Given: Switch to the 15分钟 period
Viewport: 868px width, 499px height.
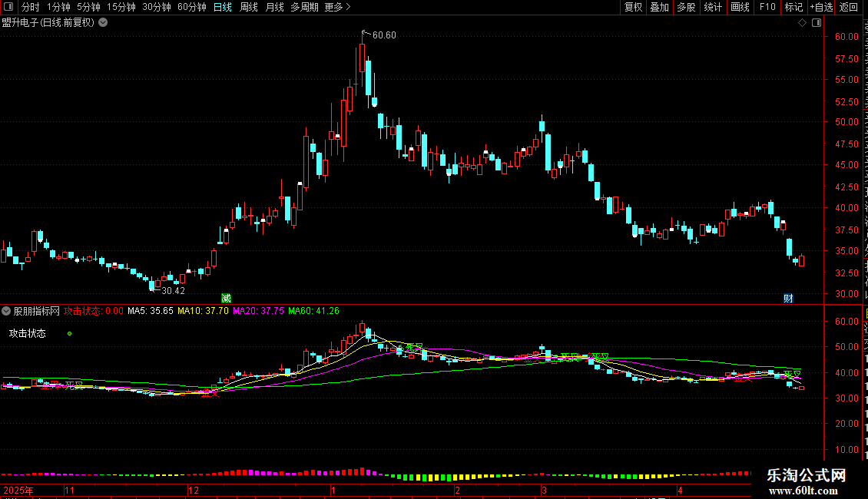Looking at the screenshot, I should click(121, 7).
